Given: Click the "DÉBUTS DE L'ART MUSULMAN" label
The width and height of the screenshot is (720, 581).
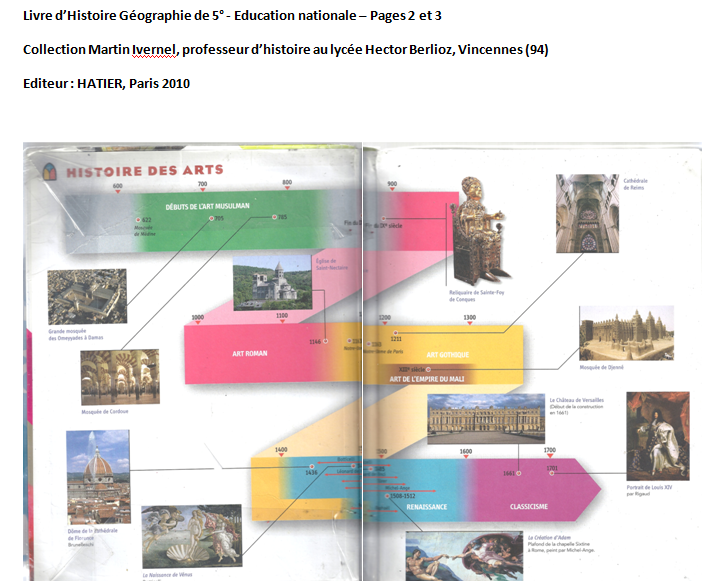Looking at the screenshot, I should coord(208,206).
